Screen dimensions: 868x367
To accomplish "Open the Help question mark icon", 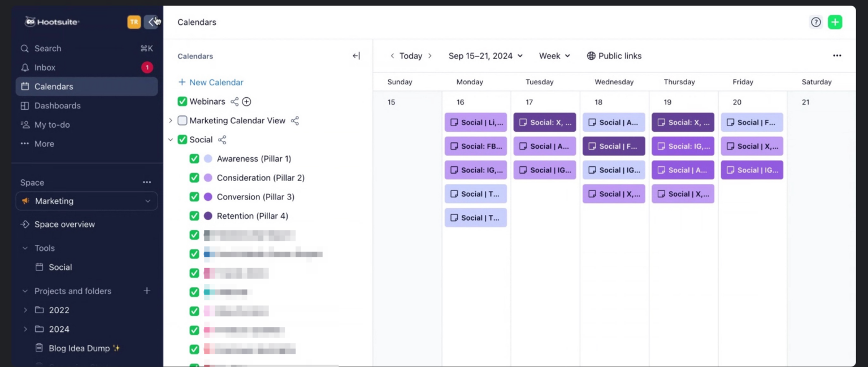I will (x=815, y=21).
